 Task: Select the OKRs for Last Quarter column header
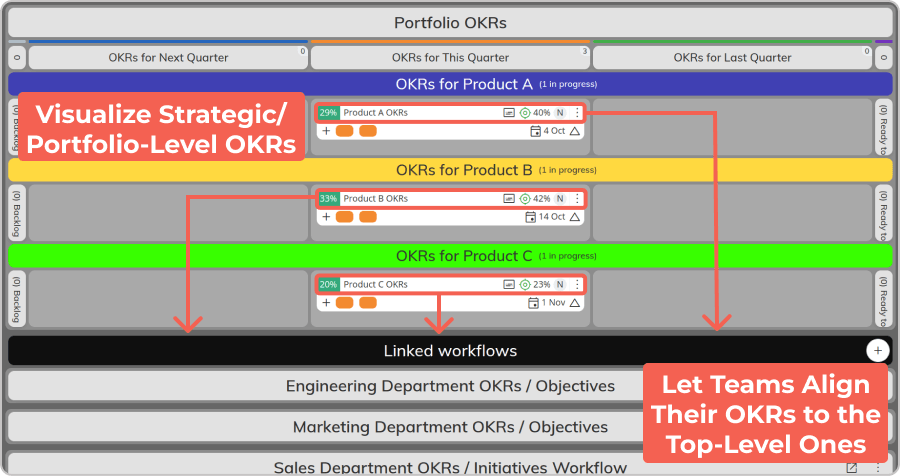click(x=732, y=57)
